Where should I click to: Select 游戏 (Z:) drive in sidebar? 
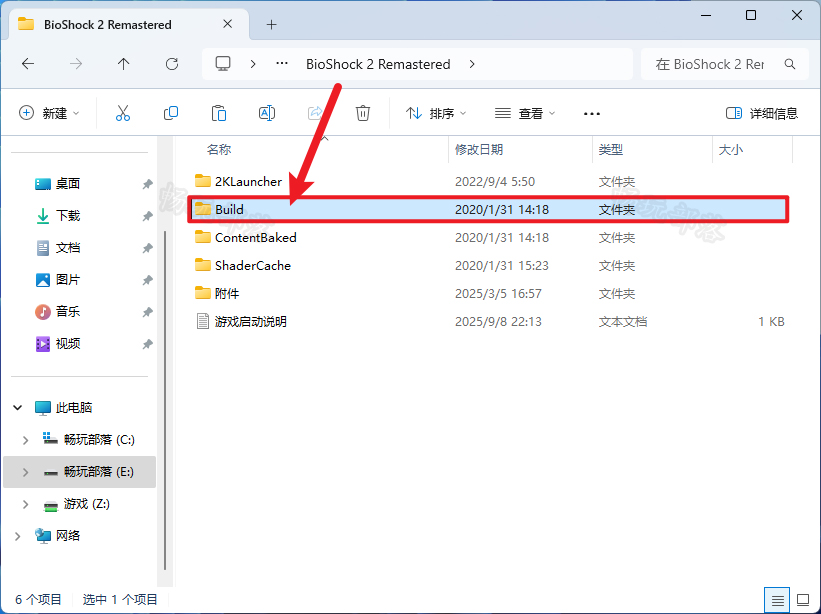[80, 504]
